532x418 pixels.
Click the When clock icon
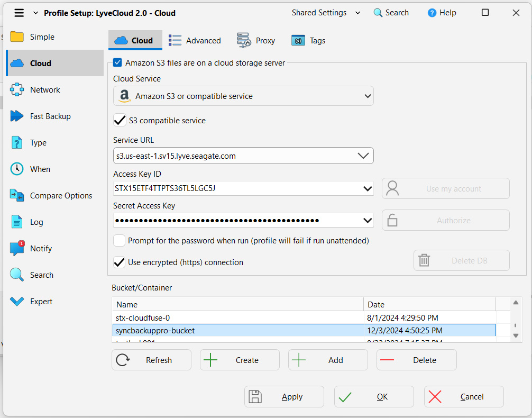point(17,169)
